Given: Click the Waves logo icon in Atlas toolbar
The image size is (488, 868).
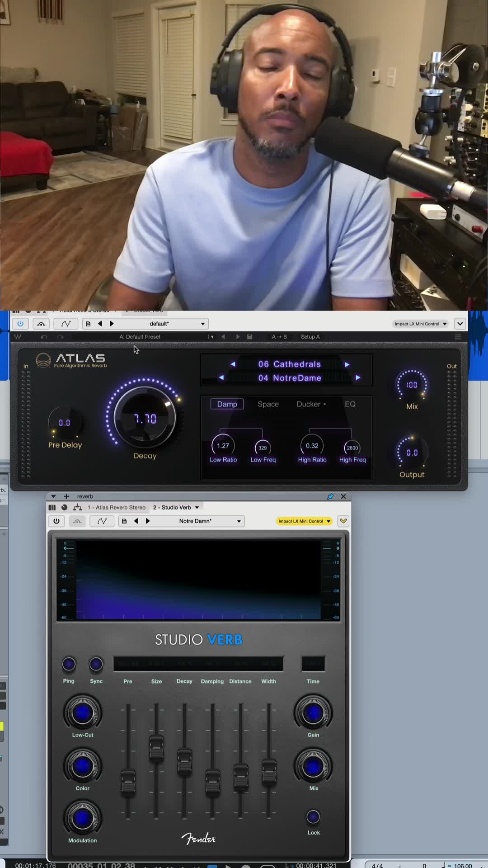Looking at the screenshot, I should point(18,337).
